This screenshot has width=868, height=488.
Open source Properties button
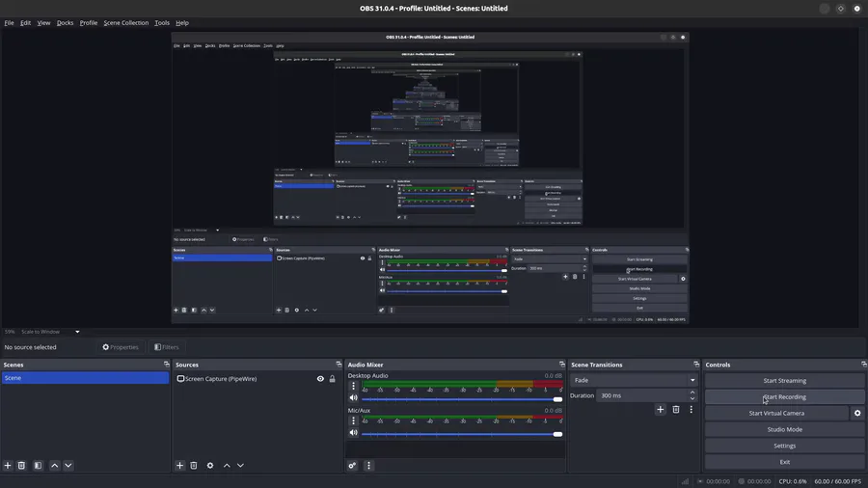click(x=121, y=347)
